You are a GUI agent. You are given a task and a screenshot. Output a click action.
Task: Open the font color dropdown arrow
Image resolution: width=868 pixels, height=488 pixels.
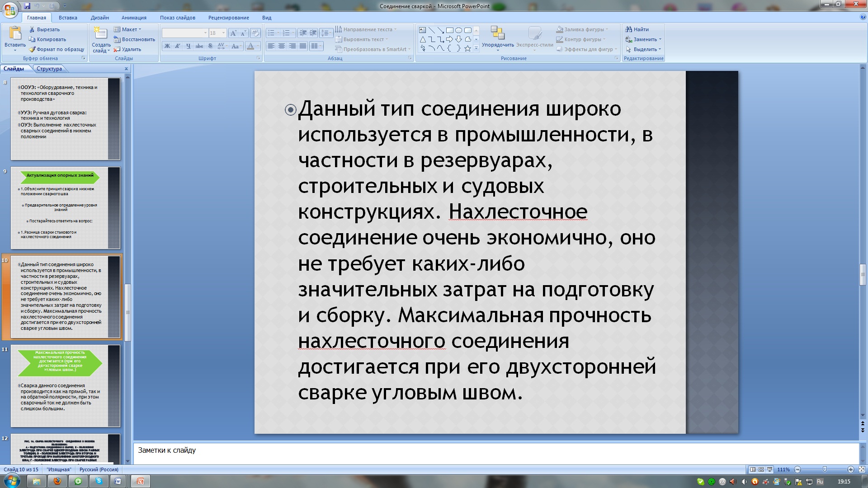(x=258, y=46)
